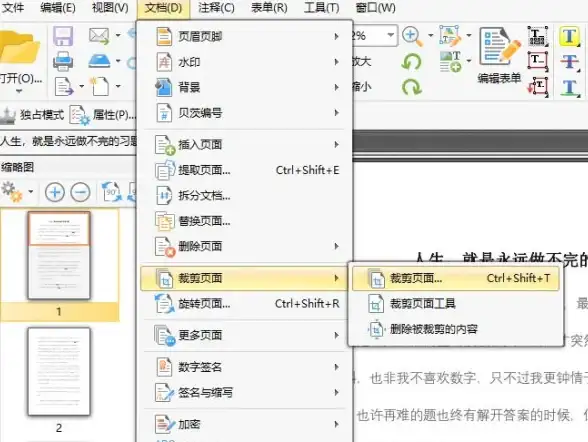The height and width of the screenshot is (442, 588).
Task: Rotate thumbnail 90 degrees icon
Action: 112,192
